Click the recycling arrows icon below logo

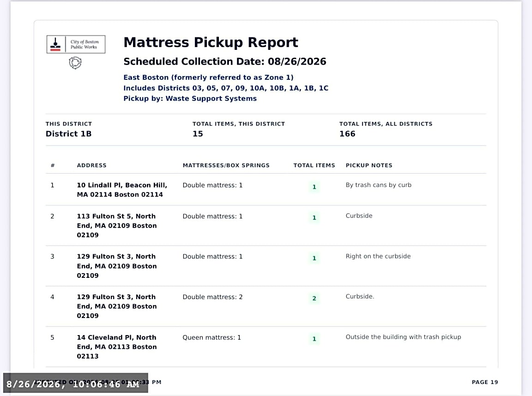[x=75, y=63]
